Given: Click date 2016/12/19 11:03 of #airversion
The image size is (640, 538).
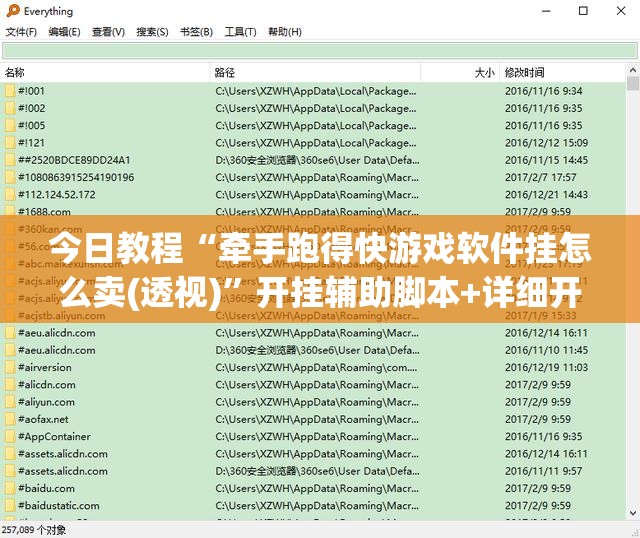Looking at the screenshot, I should 547,367.
